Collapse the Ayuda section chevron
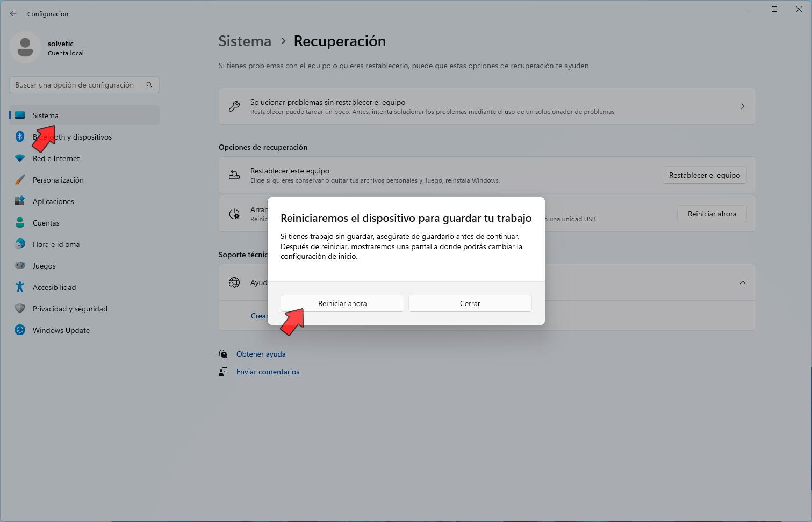The width and height of the screenshot is (812, 522). pyautogui.click(x=743, y=282)
